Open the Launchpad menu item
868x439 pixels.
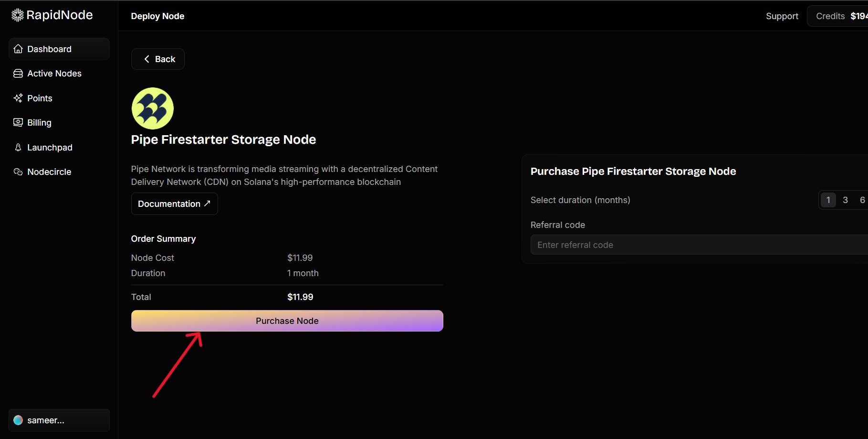pos(50,148)
